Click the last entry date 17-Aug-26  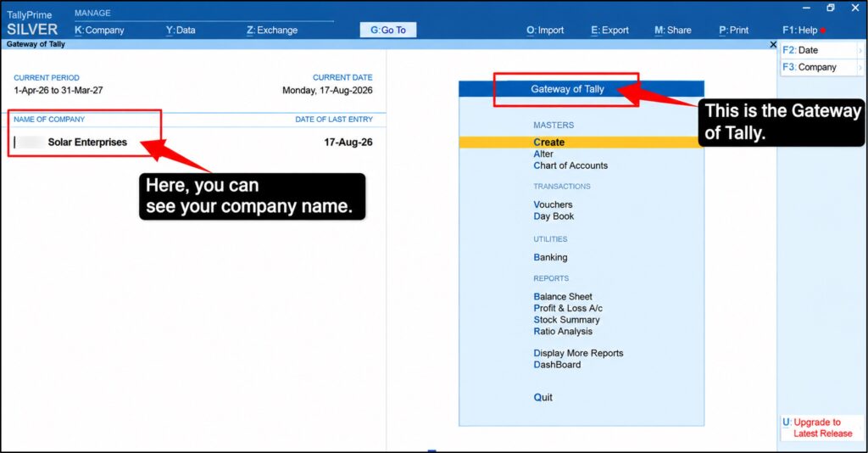click(x=348, y=143)
